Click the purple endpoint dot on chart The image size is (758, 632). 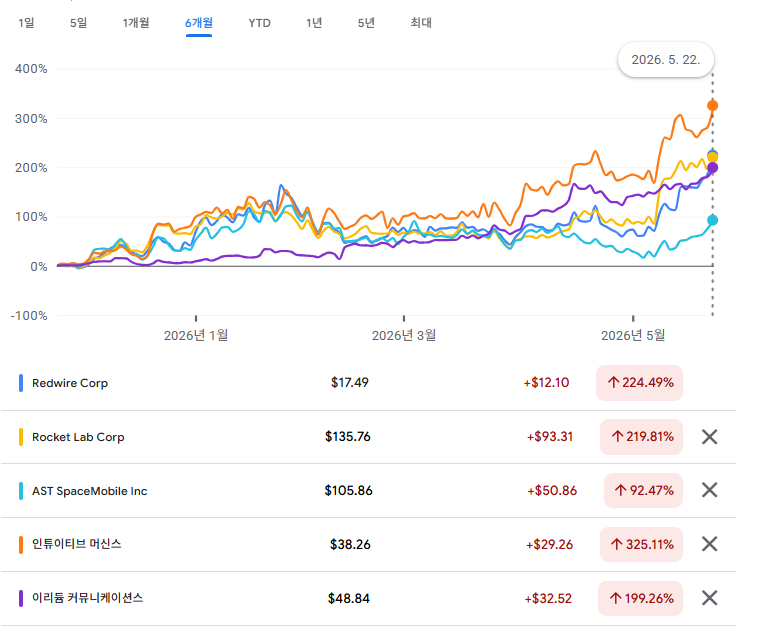point(713,168)
